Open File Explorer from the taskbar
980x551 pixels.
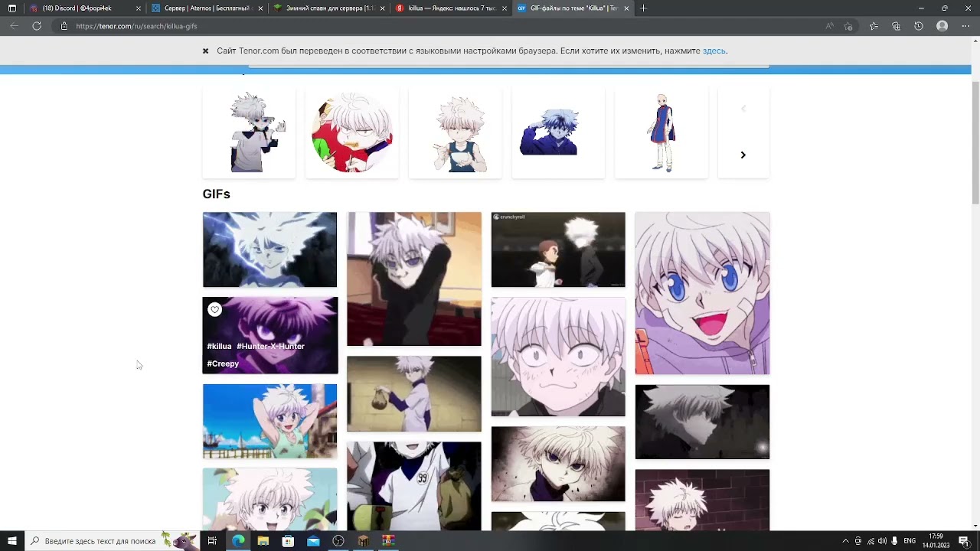click(x=263, y=541)
